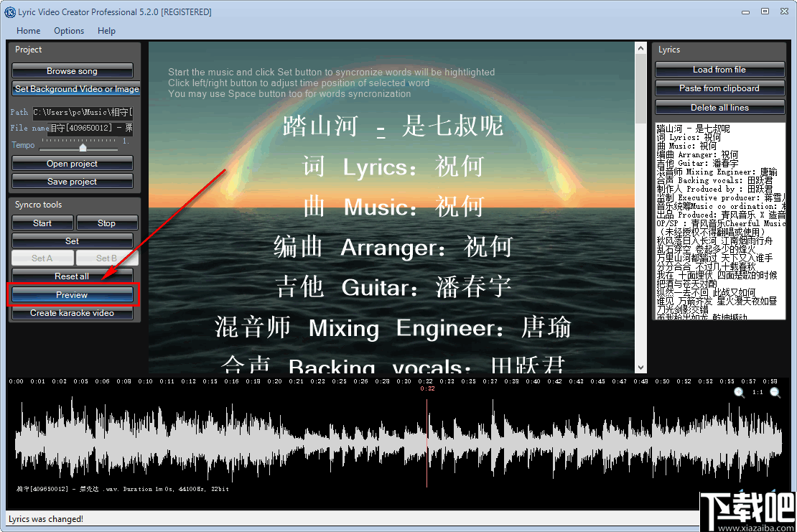
Task: Start playback with the Start button
Action: 42,223
